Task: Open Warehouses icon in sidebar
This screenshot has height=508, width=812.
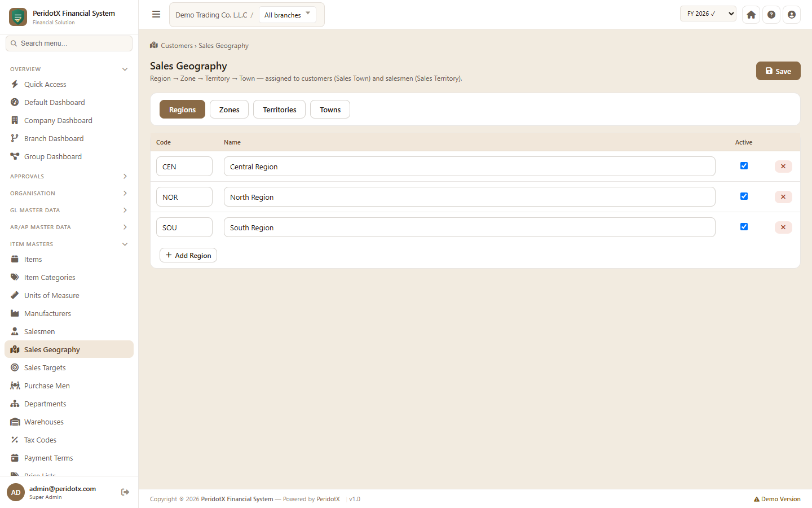Action: coord(15,422)
